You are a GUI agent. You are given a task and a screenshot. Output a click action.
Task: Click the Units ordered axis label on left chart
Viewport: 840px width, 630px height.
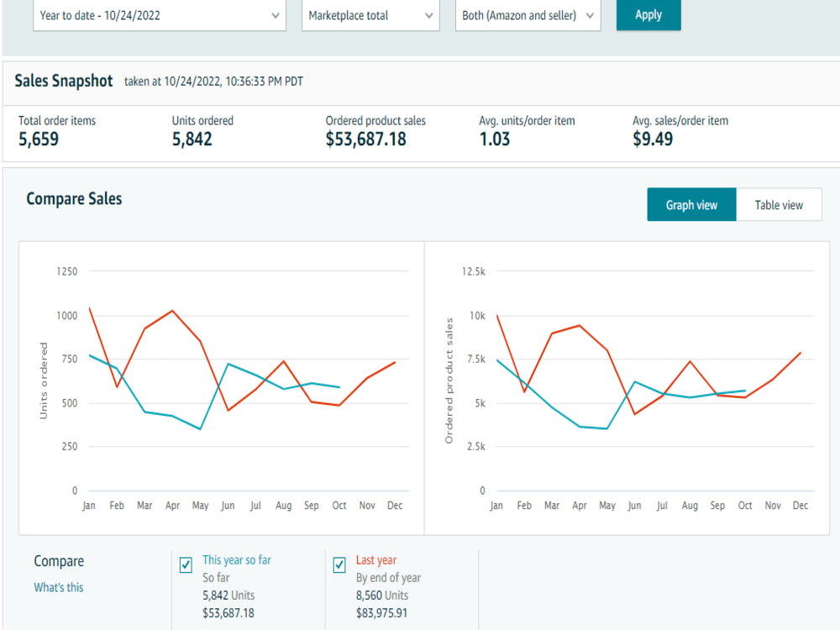pos(44,381)
